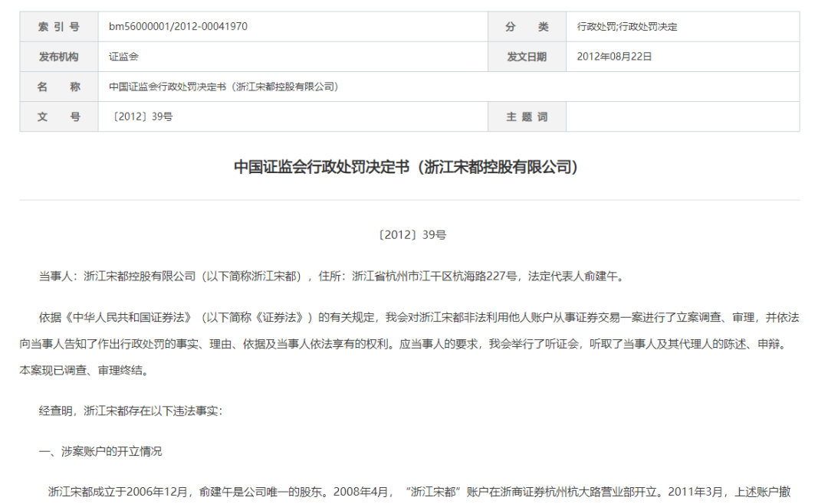Click the centered 〔2012〕39号 document number

click(x=412, y=235)
